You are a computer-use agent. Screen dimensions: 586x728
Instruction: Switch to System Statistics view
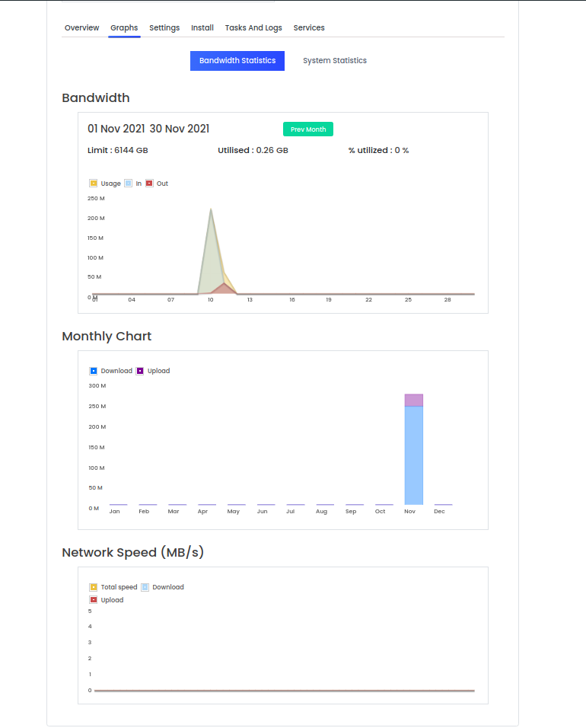click(x=335, y=61)
